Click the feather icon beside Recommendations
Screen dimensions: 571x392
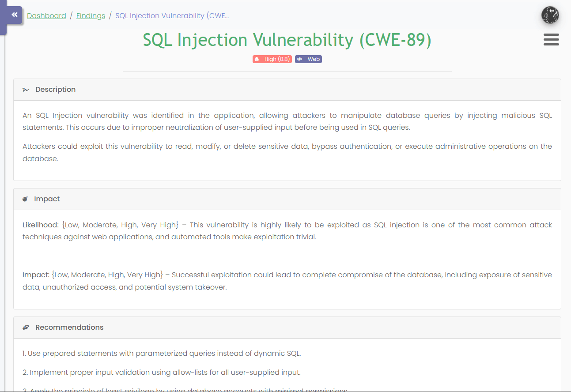[25, 327]
